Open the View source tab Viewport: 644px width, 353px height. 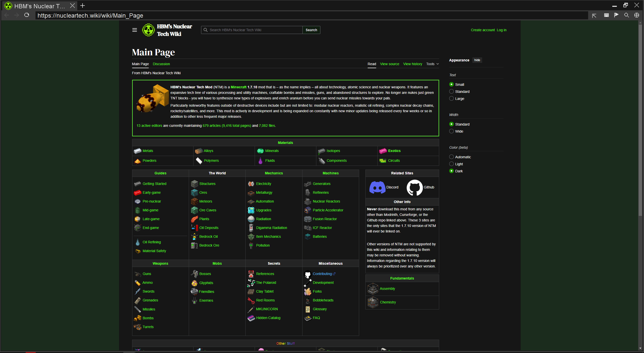389,64
